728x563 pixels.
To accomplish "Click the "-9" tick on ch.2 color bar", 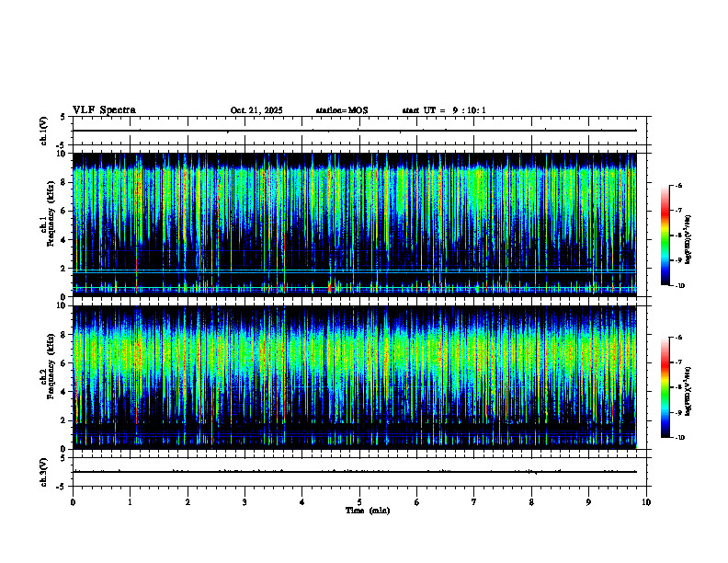I will [x=678, y=412].
